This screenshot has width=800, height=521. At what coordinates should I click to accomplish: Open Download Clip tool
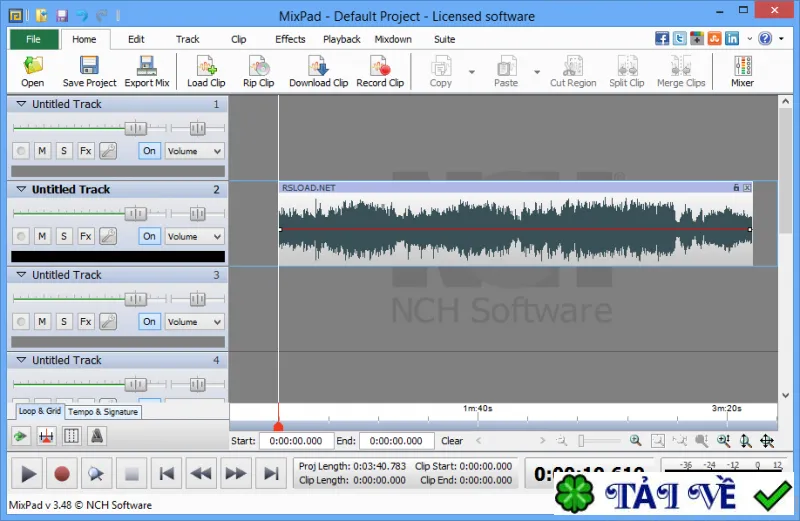point(318,72)
